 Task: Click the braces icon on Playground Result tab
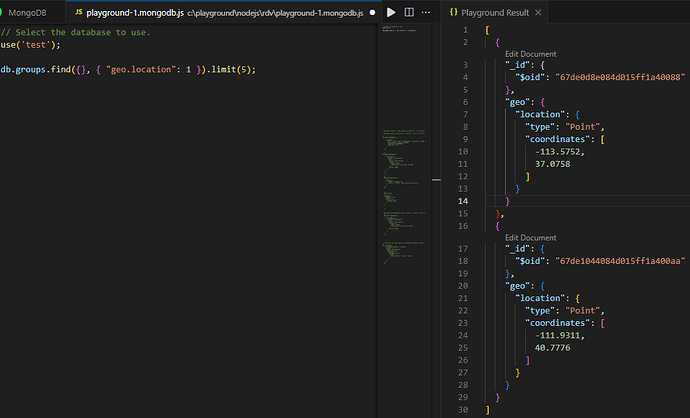pyautogui.click(x=453, y=12)
